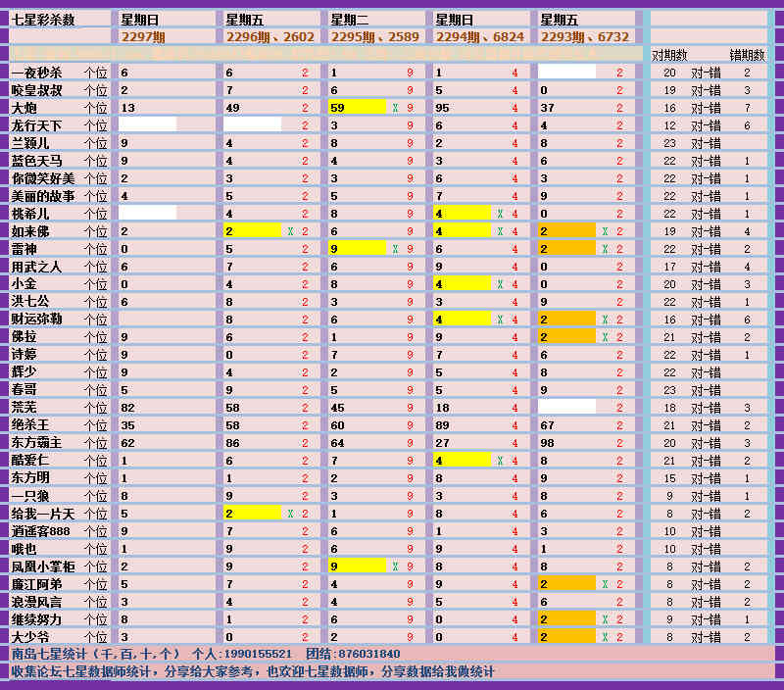The height and width of the screenshot is (690, 784).
Task: Click the 对期数 column header
Action: [669, 55]
